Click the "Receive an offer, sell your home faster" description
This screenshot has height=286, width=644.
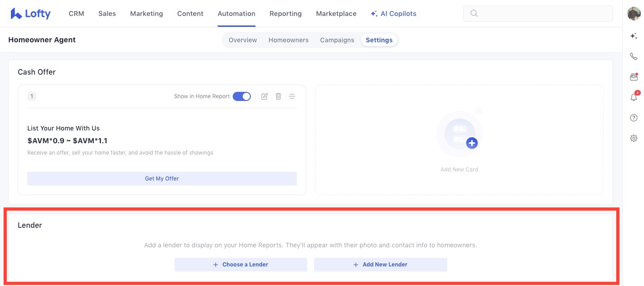click(120, 153)
